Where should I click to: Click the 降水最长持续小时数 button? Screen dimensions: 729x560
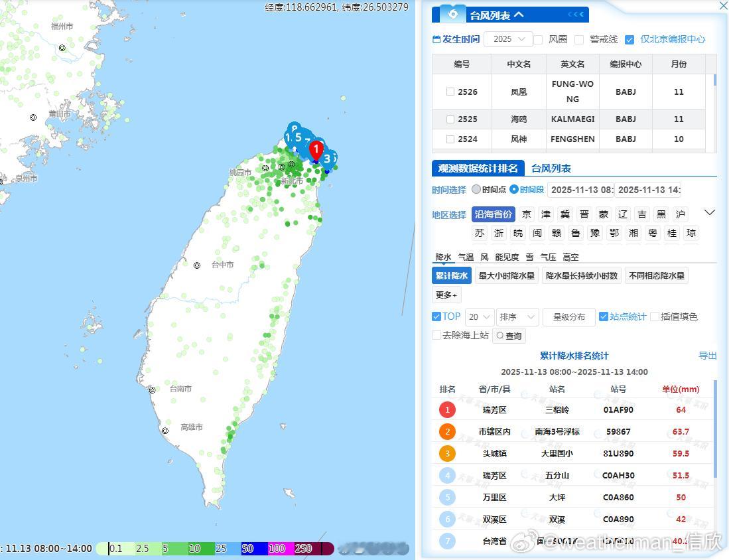[582, 276]
